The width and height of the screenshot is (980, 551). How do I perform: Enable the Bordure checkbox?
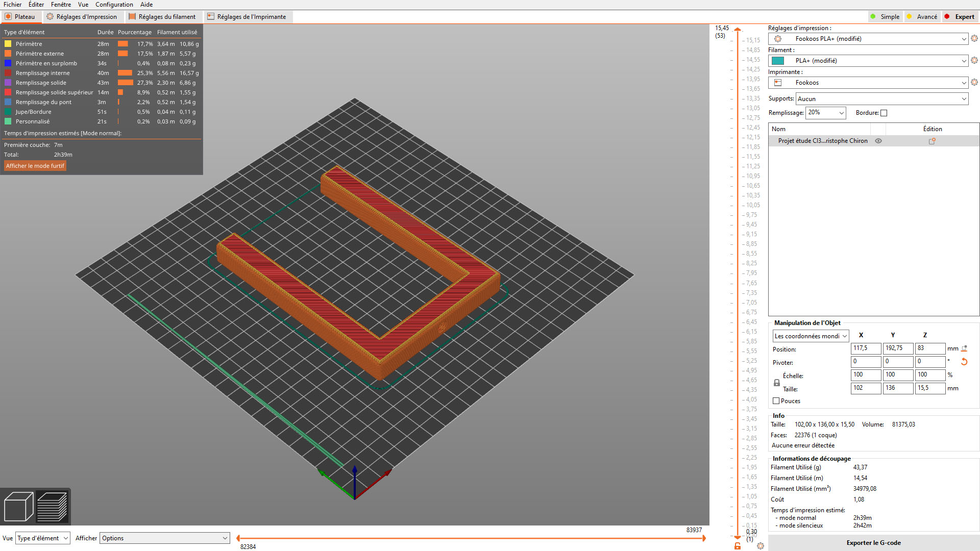[884, 113]
